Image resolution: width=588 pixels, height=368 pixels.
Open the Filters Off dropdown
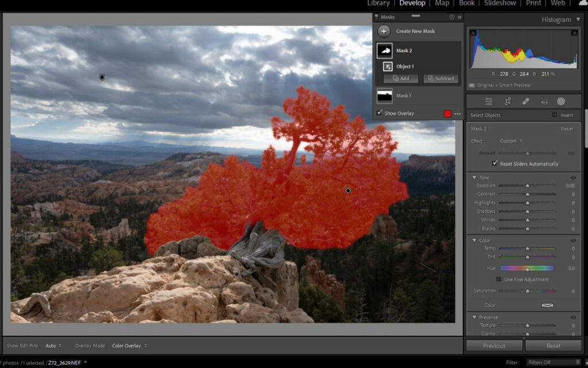click(x=554, y=362)
